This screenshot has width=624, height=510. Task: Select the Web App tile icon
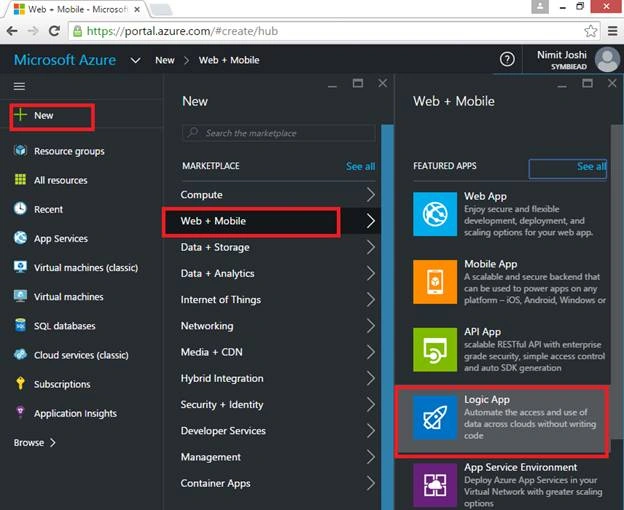435,214
